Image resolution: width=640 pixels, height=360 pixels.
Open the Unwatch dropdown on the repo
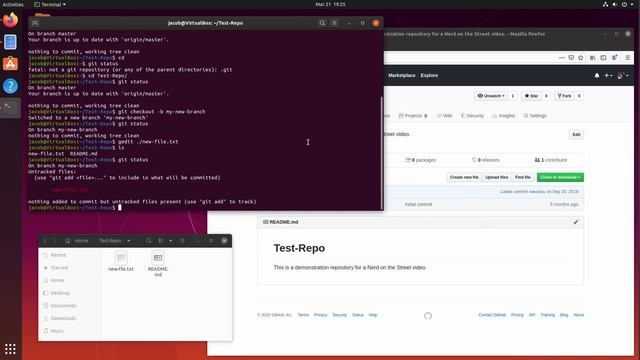[491, 96]
